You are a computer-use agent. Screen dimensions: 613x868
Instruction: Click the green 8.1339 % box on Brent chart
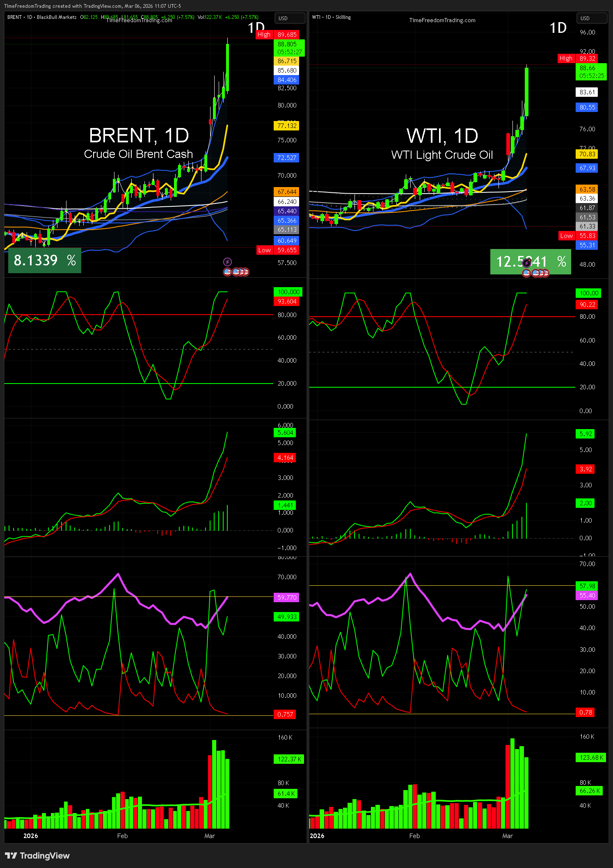[x=45, y=260]
